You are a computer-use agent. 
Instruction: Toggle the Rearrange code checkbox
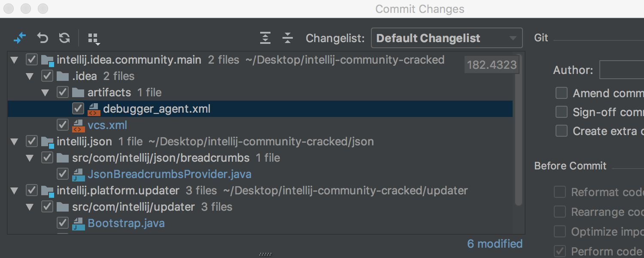[560, 212]
